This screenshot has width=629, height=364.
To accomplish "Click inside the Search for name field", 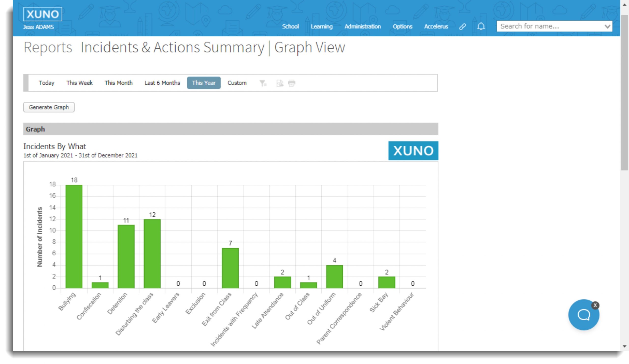I will (x=549, y=27).
